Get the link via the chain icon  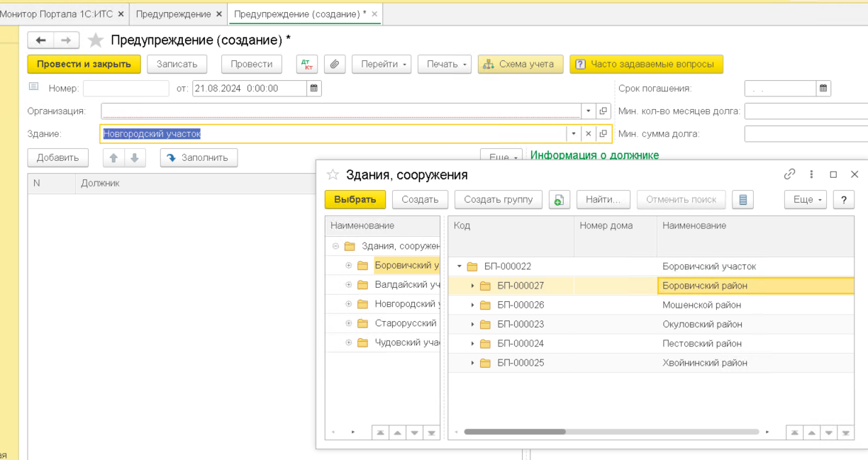[789, 174]
